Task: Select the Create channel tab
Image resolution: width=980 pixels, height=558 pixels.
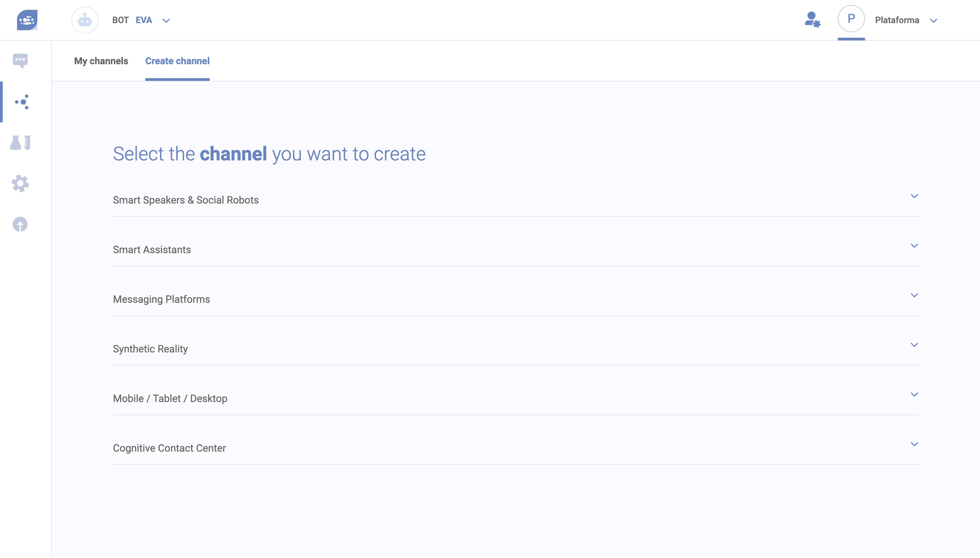Action: (x=177, y=61)
